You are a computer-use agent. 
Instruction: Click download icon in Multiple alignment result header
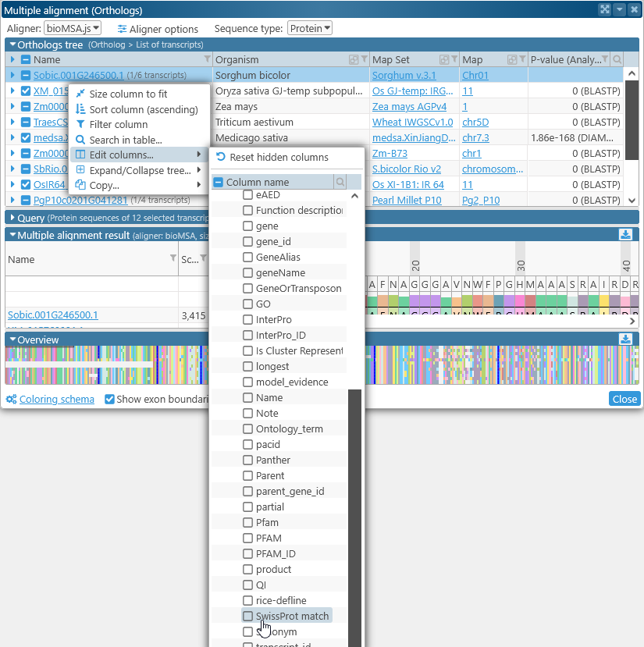pyautogui.click(x=625, y=234)
